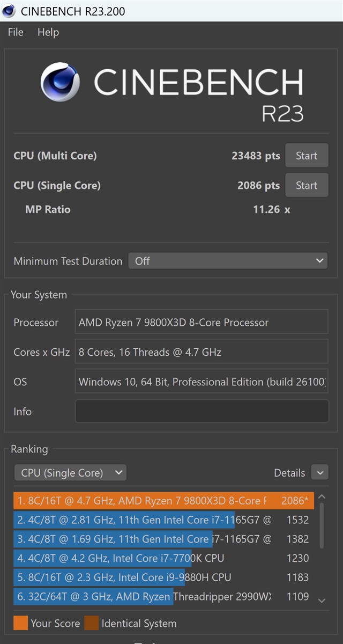Click the brown Identical System color swatch

pyautogui.click(x=91, y=623)
